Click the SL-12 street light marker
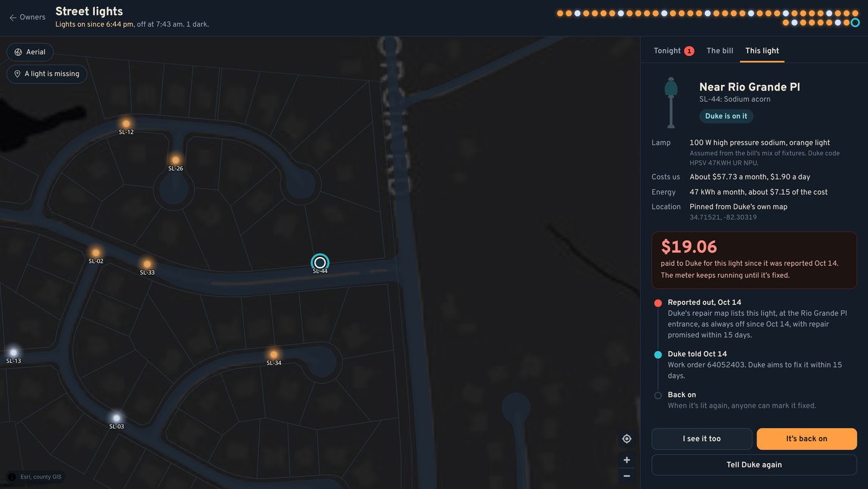 [126, 123]
